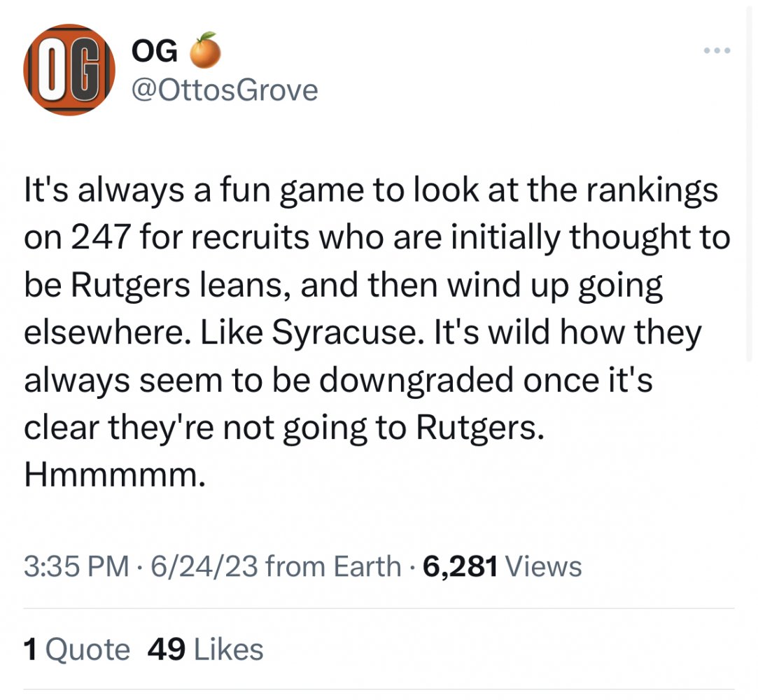Viewport: 758px width, 700px height.
Task: View the 6,281 Views analytics
Action: pyautogui.click(x=503, y=566)
